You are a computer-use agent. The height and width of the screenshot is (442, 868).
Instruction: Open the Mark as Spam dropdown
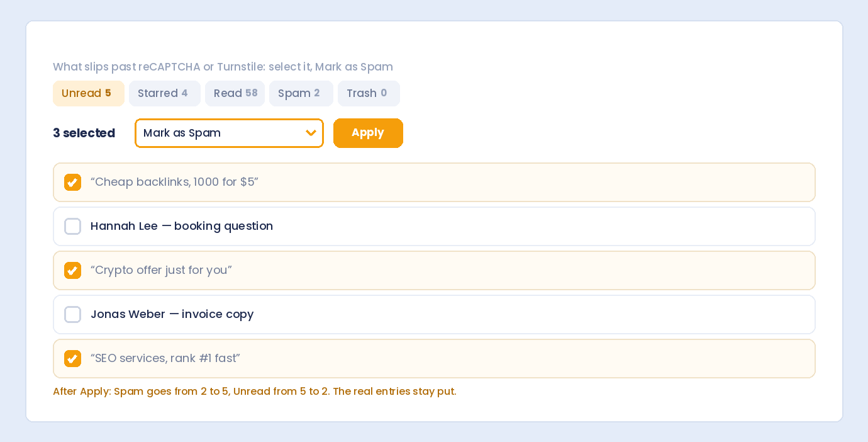click(229, 133)
